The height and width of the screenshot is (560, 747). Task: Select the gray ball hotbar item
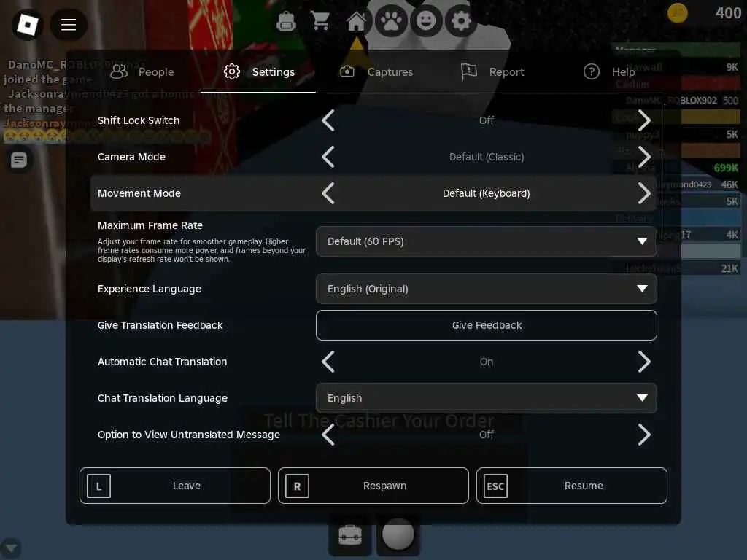[398, 534]
